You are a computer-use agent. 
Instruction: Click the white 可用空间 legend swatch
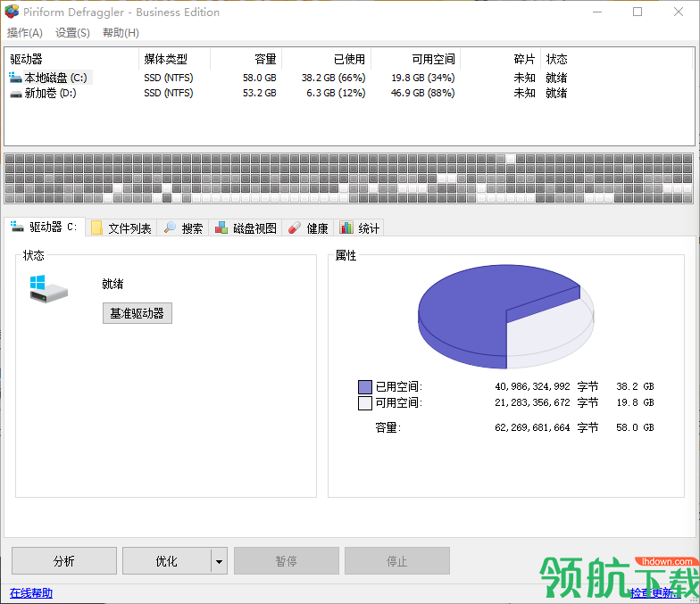[364, 403]
